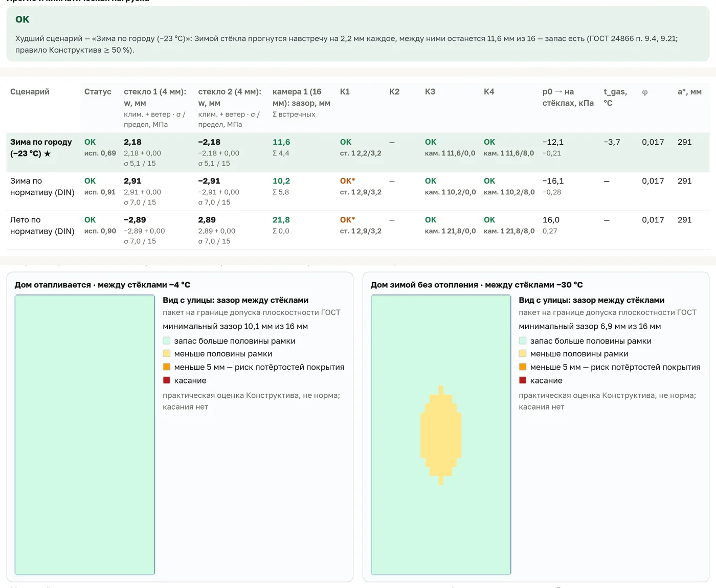This screenshot has height=588, width=716.
Task: Click the green gap map under «Дом отапливается»
Action: click(85, 435)
